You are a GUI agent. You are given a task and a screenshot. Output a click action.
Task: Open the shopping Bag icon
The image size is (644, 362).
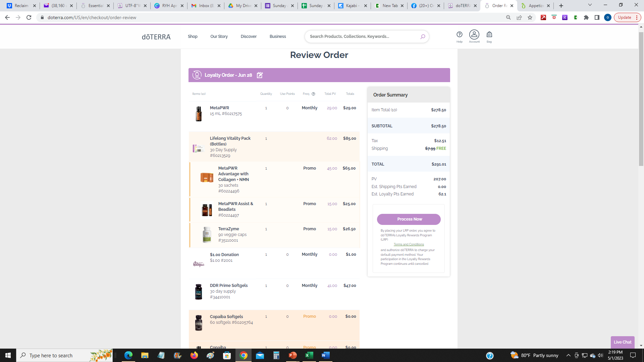(x=489, y=35)
